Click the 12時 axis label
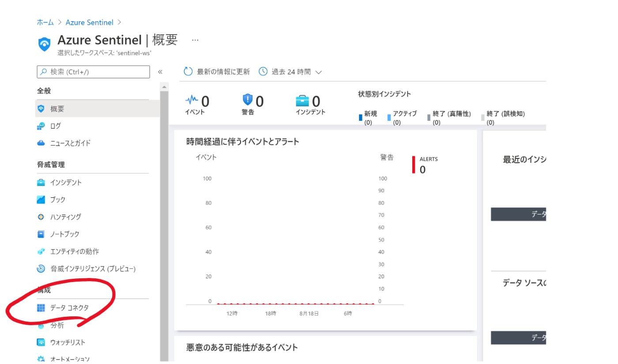 pyautogui.click(x=232, y=313)
